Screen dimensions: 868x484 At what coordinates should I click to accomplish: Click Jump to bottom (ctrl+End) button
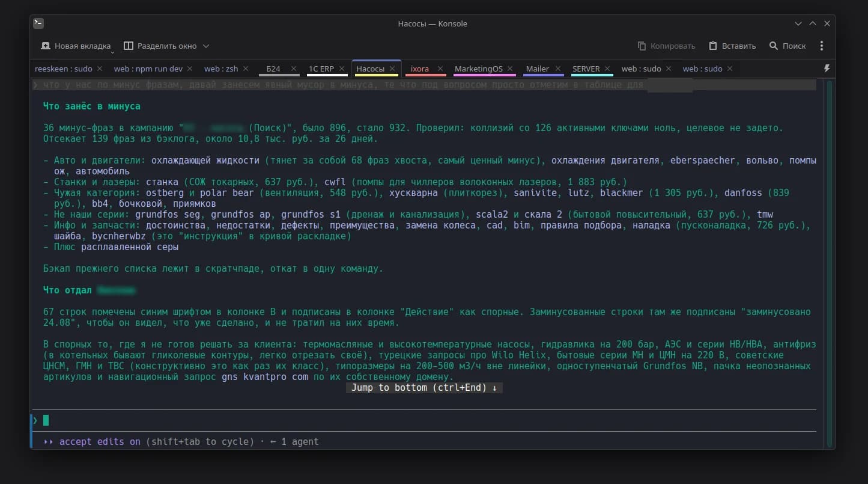[424, 388]
